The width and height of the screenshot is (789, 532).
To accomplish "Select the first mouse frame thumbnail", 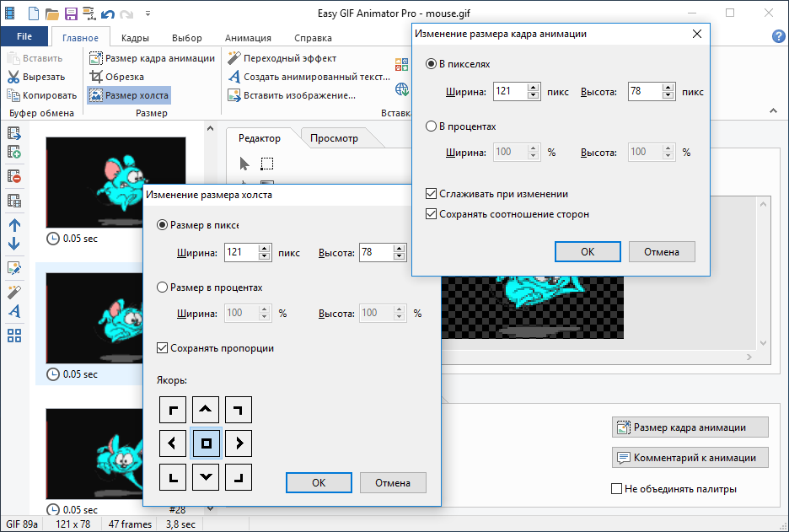I will (x=115, y=183).
